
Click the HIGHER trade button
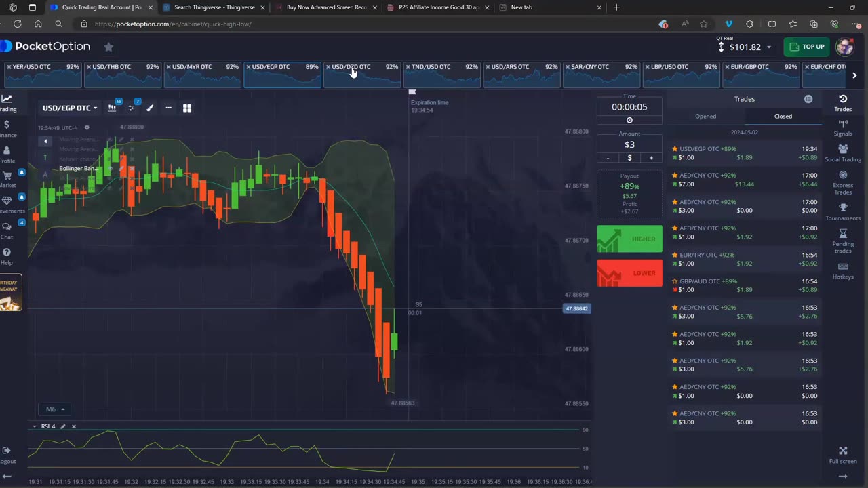[x=629, y=239]
